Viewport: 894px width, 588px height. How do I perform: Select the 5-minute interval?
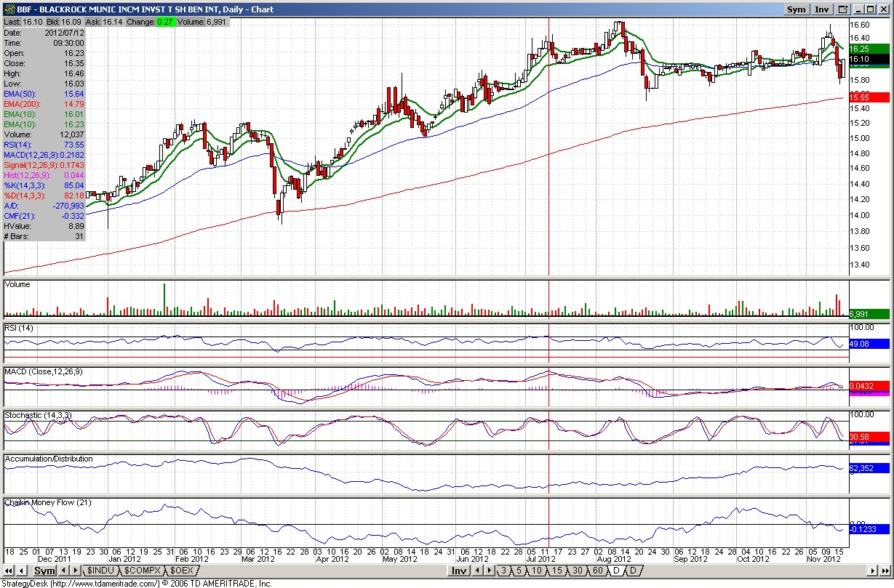(520, 571)
